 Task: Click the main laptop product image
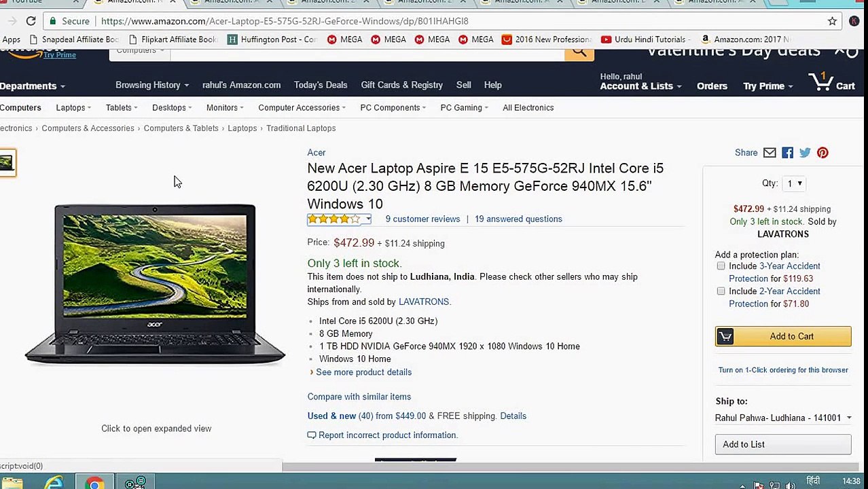(x=155, y=284)
